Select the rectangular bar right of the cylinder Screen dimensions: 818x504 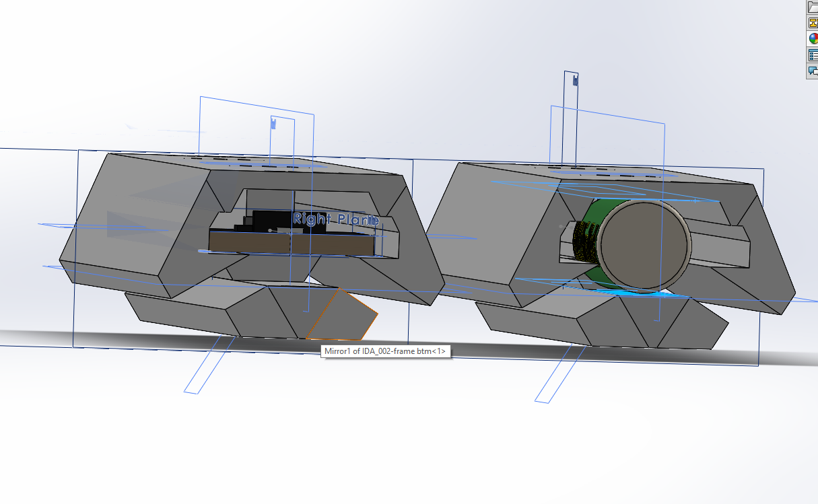point(720,246)
